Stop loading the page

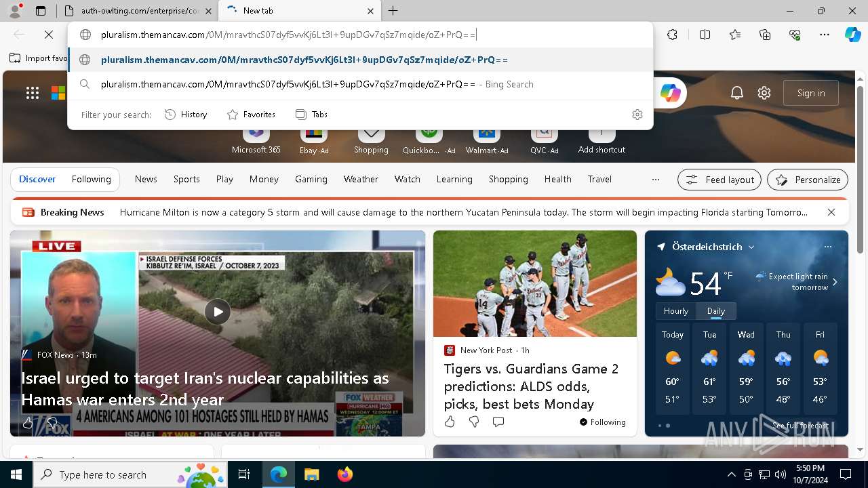49,35
